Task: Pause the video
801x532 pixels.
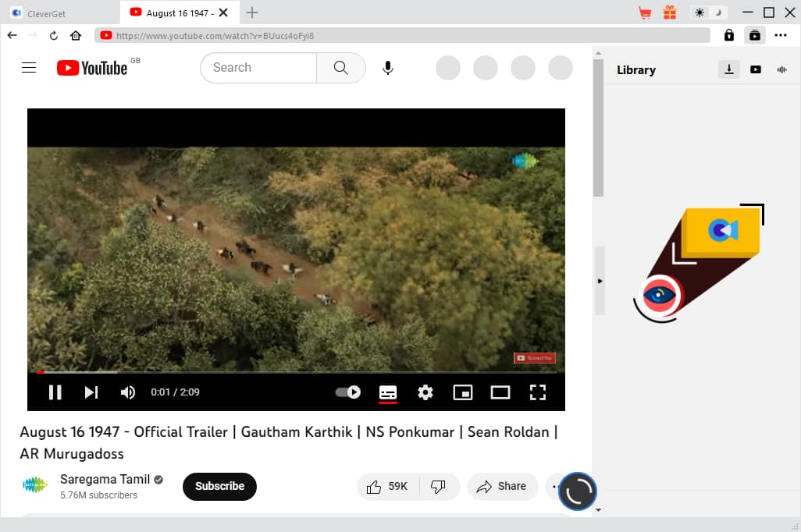Action: coord(55,392)
